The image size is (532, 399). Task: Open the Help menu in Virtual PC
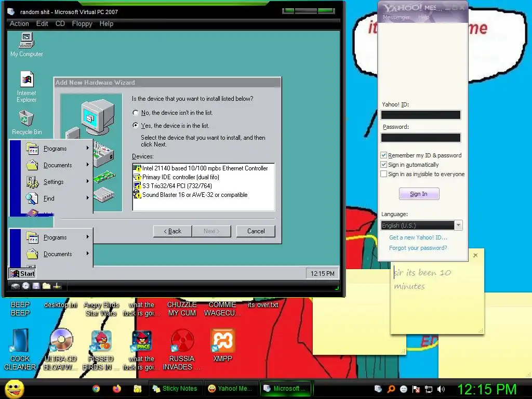106,23
